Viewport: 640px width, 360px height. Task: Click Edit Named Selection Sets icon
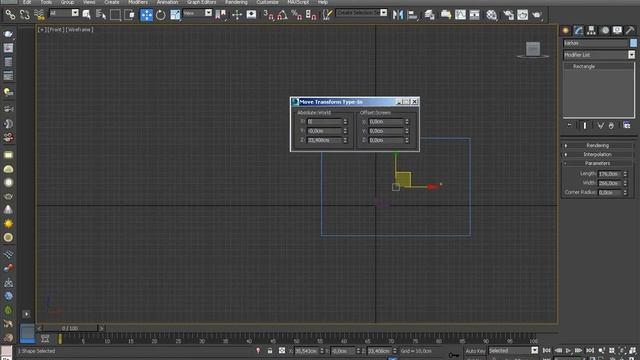tap(327, 15)
